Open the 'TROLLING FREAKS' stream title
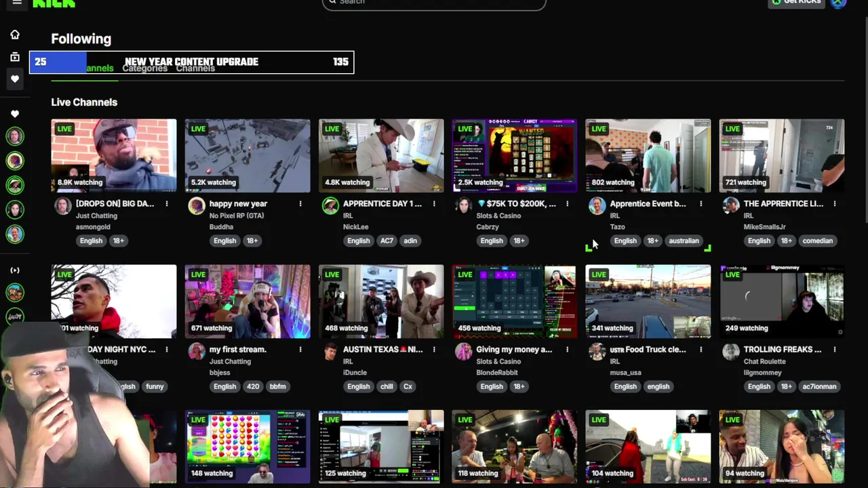 783,350
